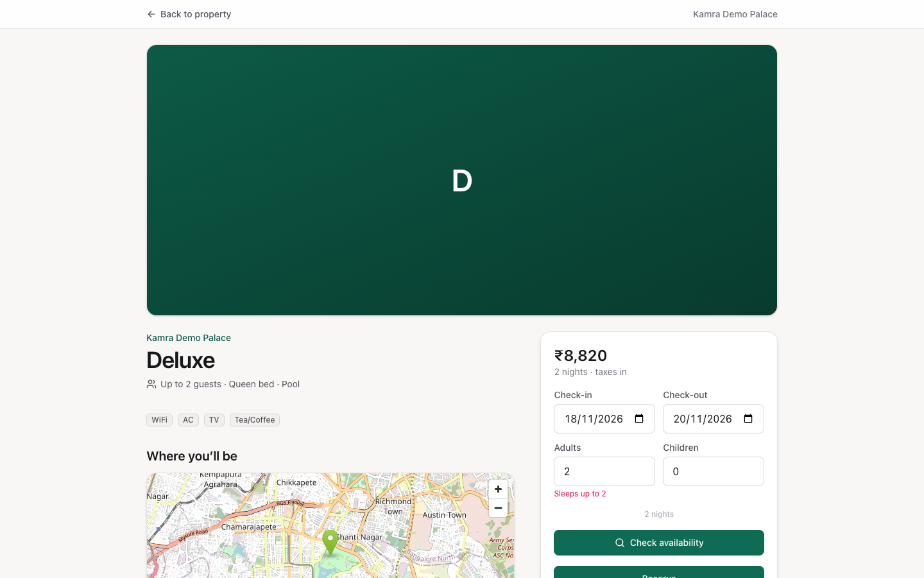Click the green location pin on the map

tap(330, 543)
